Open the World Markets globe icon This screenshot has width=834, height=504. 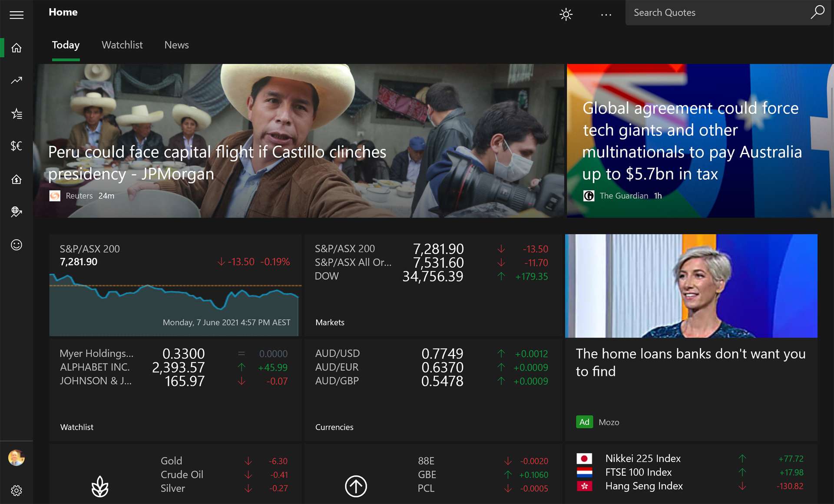pos(17,212)
